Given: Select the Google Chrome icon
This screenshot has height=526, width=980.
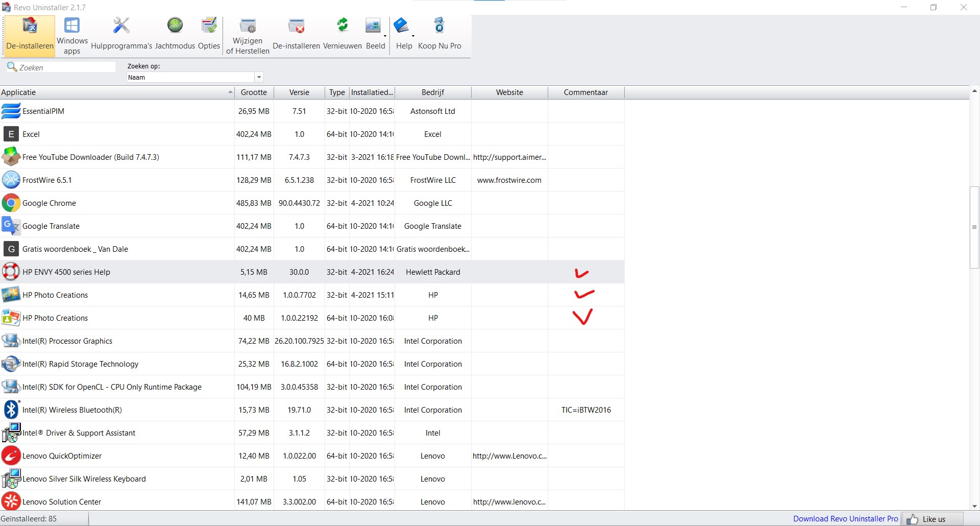Looking at the screenshot, I should [11, 203].
